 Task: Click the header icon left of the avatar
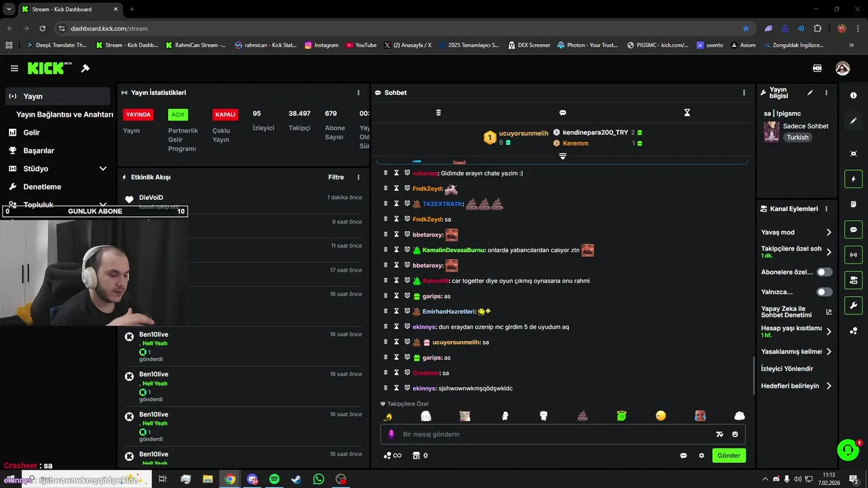[817, 68]
